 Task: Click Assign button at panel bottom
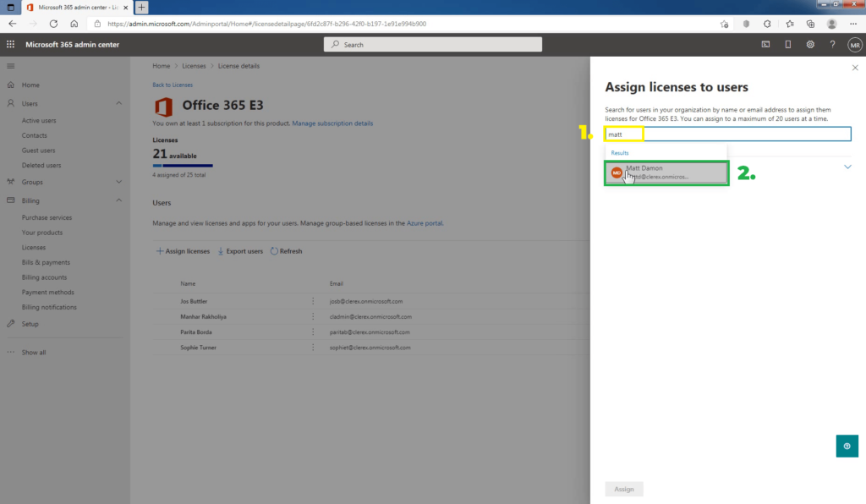(x=624, y=489)
